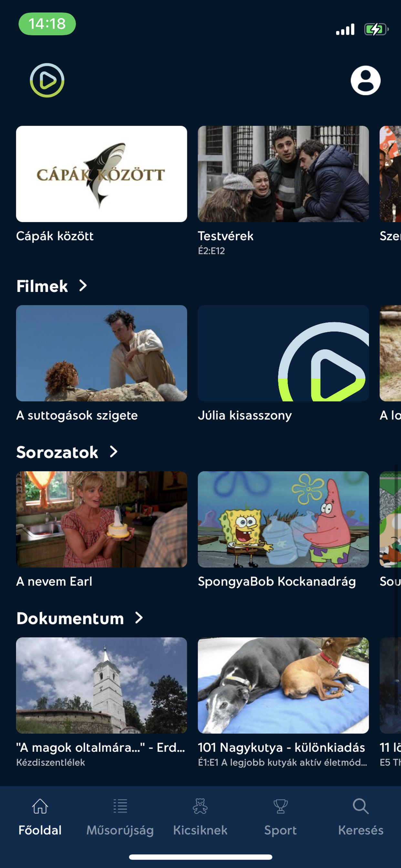Expand the Dokumentum section chevron
Image resolution: width=401 pixels, height=868 pixels.
(x=139, y=618)
